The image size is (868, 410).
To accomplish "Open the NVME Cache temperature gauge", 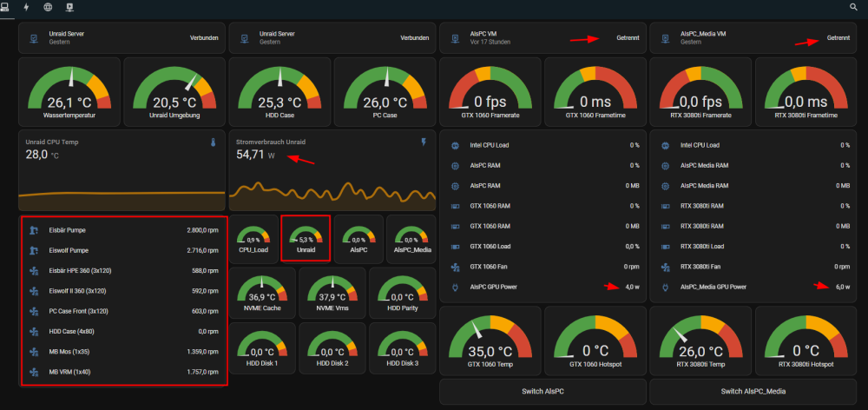I will 260,293.
